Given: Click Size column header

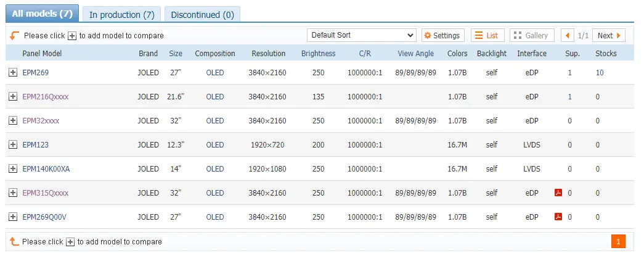Looking at the screenshot, I should 176,54.
